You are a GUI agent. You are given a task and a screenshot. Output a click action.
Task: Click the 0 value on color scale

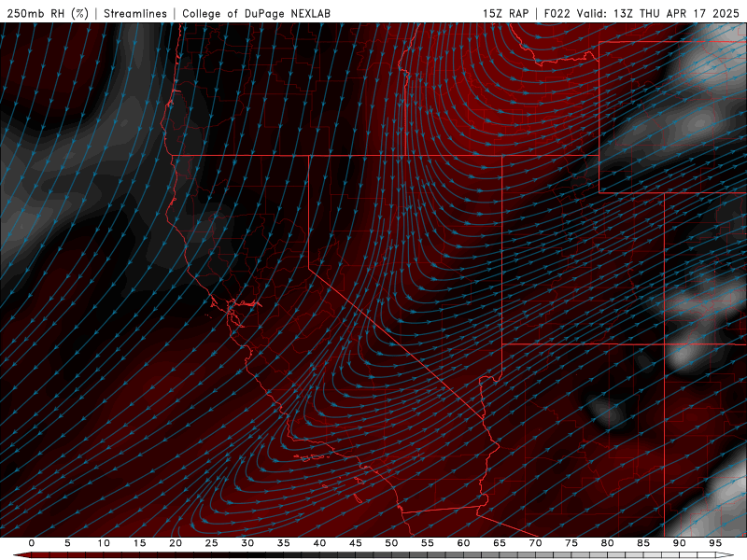point(32,543)
